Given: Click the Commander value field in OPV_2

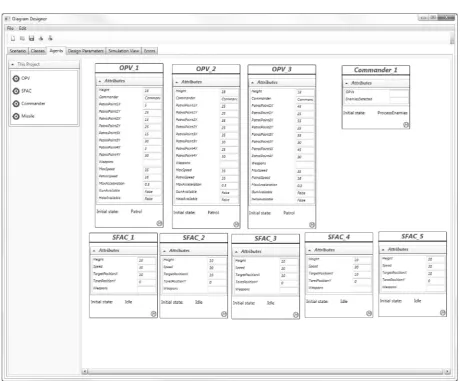Looking at the screenshot, I should pos(229,99).
